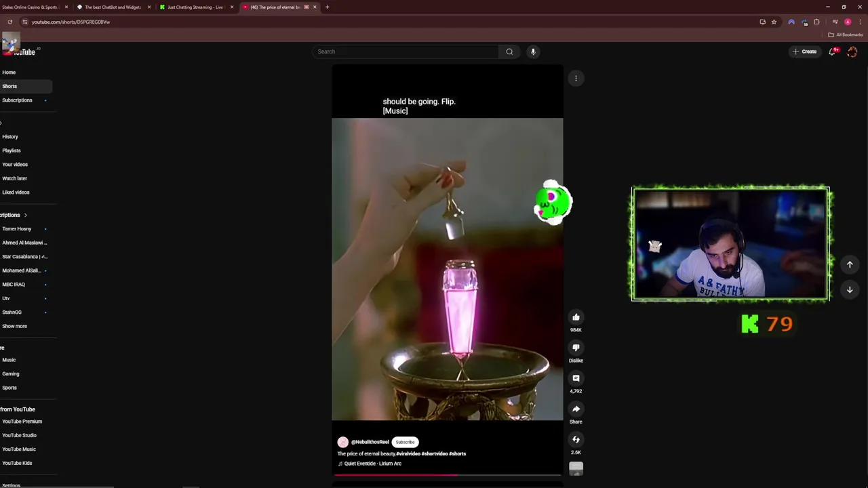Like the Short with the thumbs-up icon

tap(576, 317)
